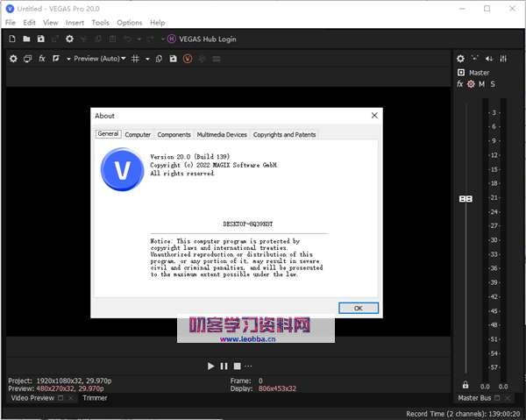Open the Edit menu
The image size is (526, 420).
tap(29, 23)
